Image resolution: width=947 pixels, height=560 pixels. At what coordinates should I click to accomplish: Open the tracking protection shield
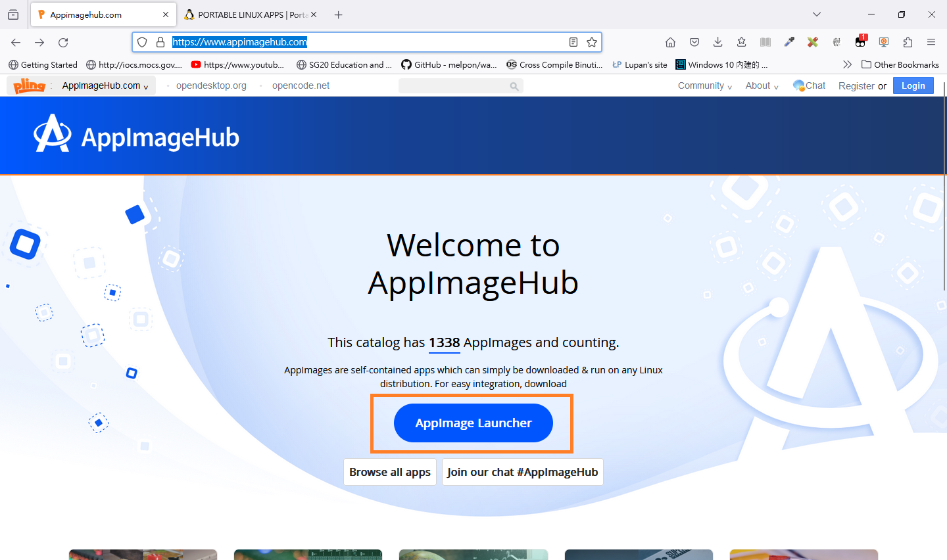tap(142, 42)
